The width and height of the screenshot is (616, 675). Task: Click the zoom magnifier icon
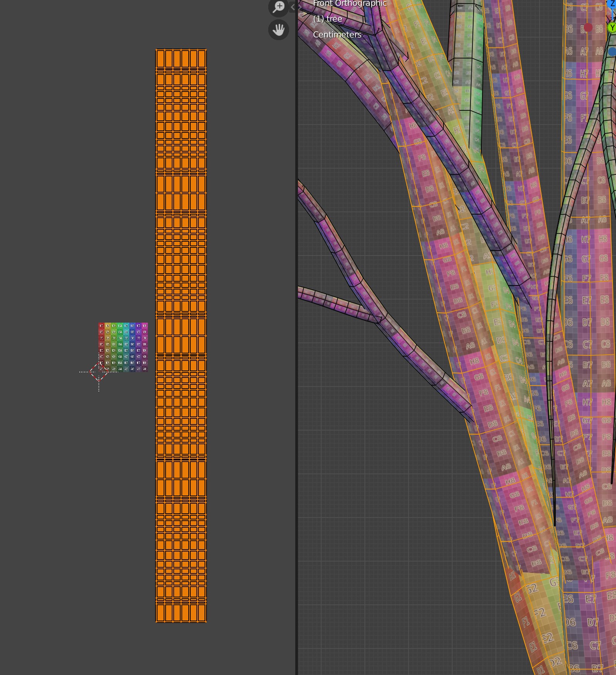point(278,7)
